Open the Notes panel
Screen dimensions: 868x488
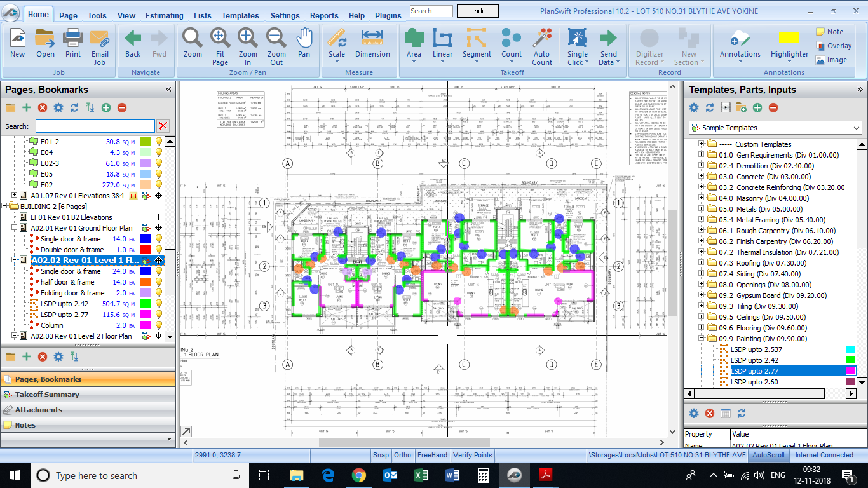coord(88,425)
